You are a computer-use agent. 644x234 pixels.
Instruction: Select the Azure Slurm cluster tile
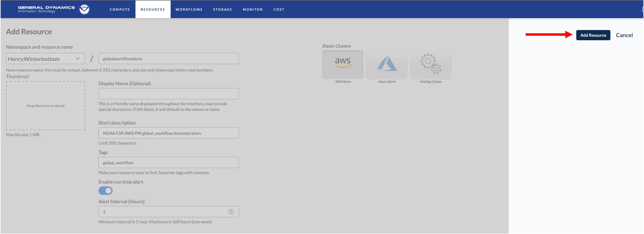point(387,65)
